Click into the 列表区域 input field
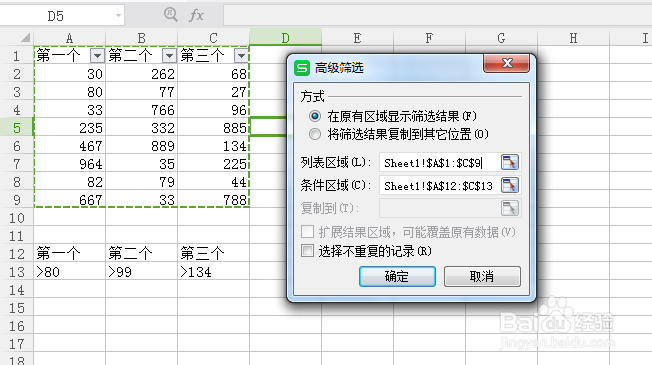Screen dimensions: 652x365 (439, 163)
